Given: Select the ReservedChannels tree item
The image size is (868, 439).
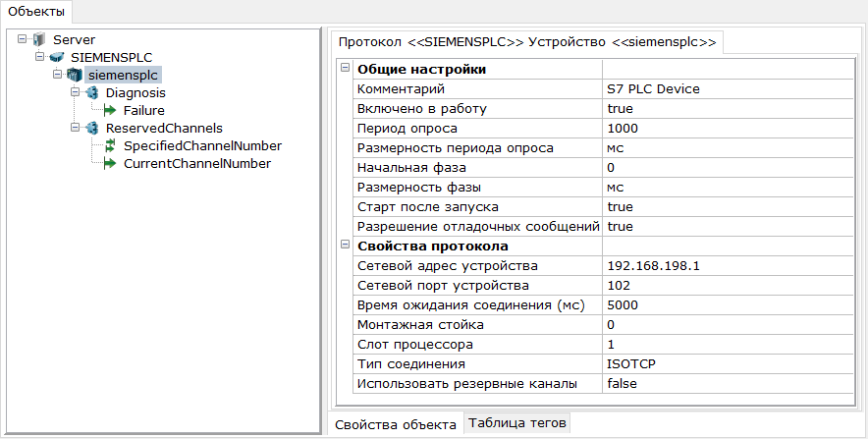Looking at the screenshot, I should [x=164, y=129].
